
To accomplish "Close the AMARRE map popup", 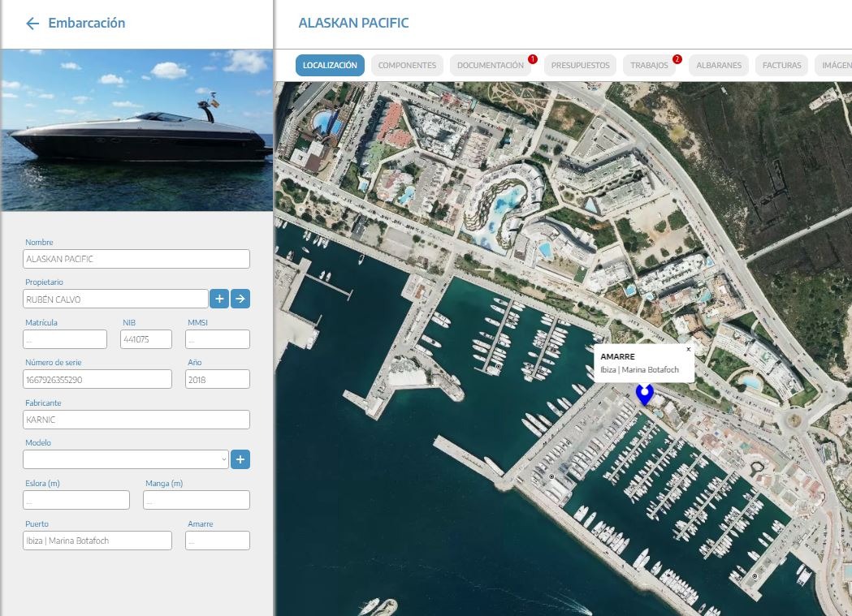I will [x=689, y=349].
